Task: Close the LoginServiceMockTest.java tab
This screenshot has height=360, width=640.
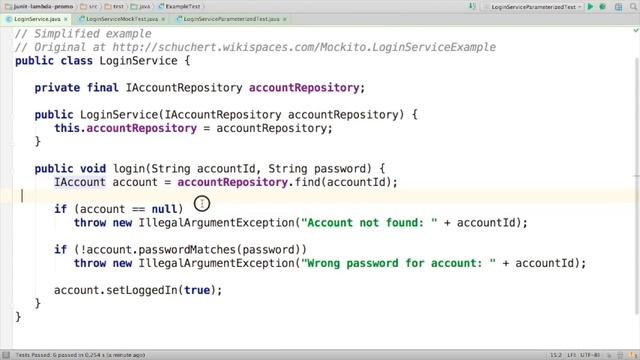Action: [x=163, y=19]
